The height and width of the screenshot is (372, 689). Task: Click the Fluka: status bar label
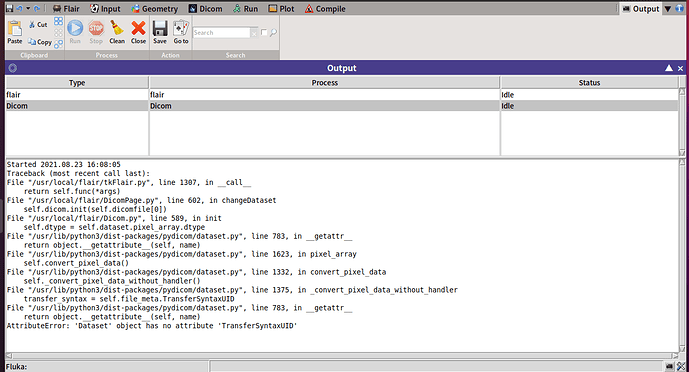pyautogui.click(x=16, y=367)
